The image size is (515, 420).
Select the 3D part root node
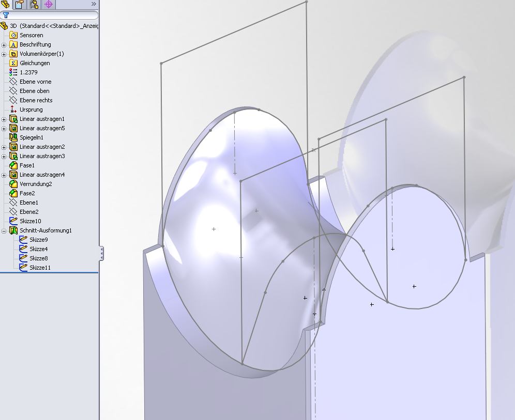[x=49, y=26]
